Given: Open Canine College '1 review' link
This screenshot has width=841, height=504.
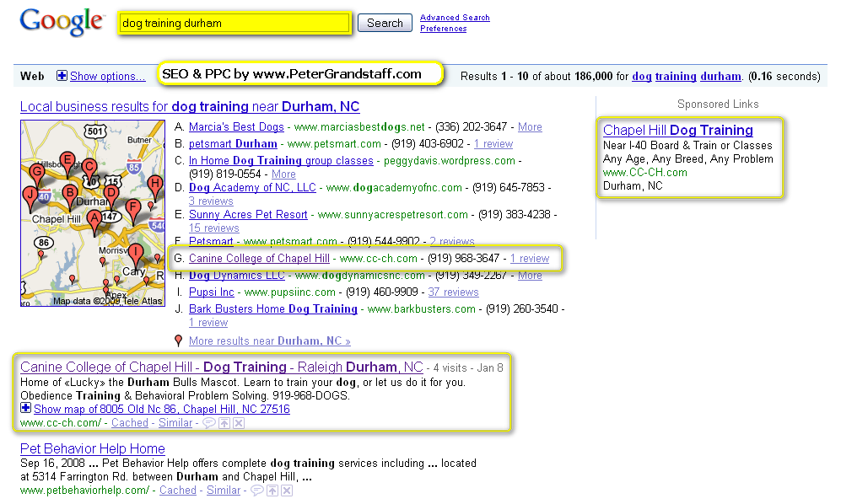Looking at the screenshot, I should pyautogui.click(x=530, y=259).
